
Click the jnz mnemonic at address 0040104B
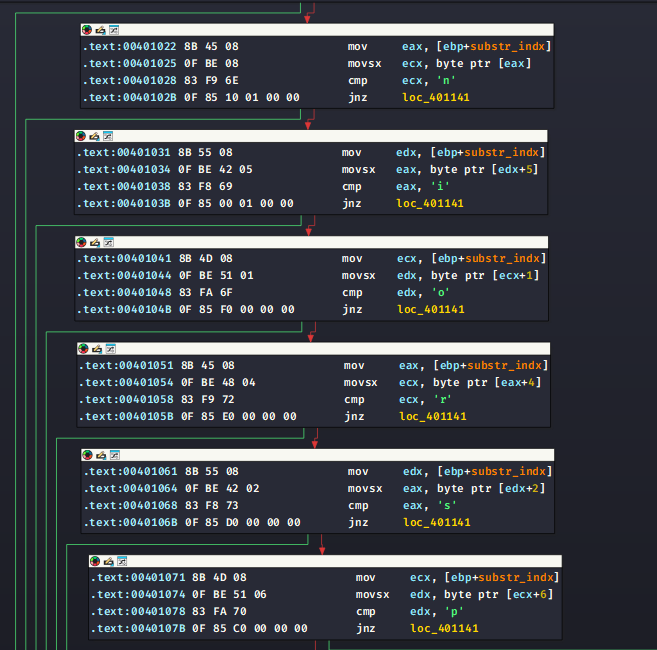[x=352, y=310]
